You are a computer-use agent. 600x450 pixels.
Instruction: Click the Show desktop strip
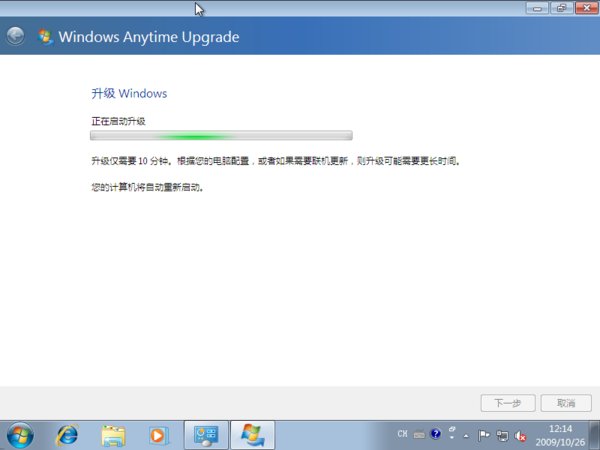pyautogui.click(x=594, y=435)
